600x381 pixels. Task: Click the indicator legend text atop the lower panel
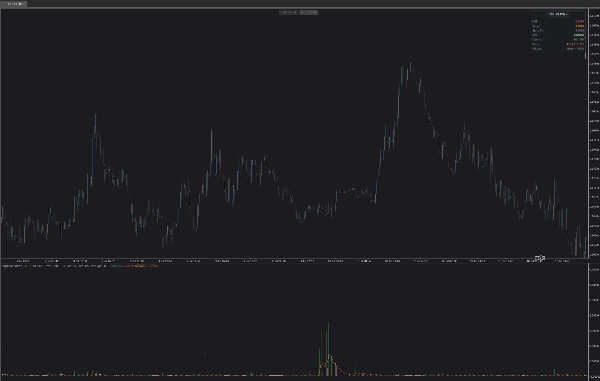pos(80,265)
